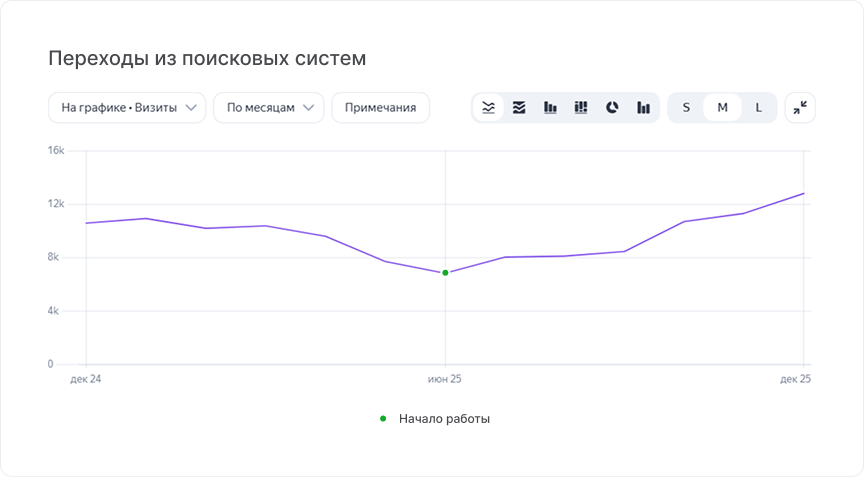Click the "дек 25" axis label
This screenshot has height=477, width=864.
(x=795, y=380)
